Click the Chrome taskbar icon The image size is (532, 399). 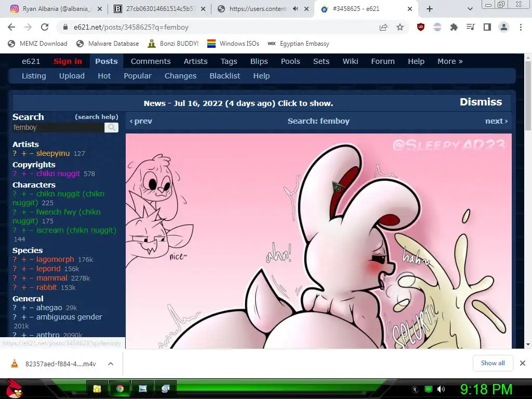tap(120, 389)
